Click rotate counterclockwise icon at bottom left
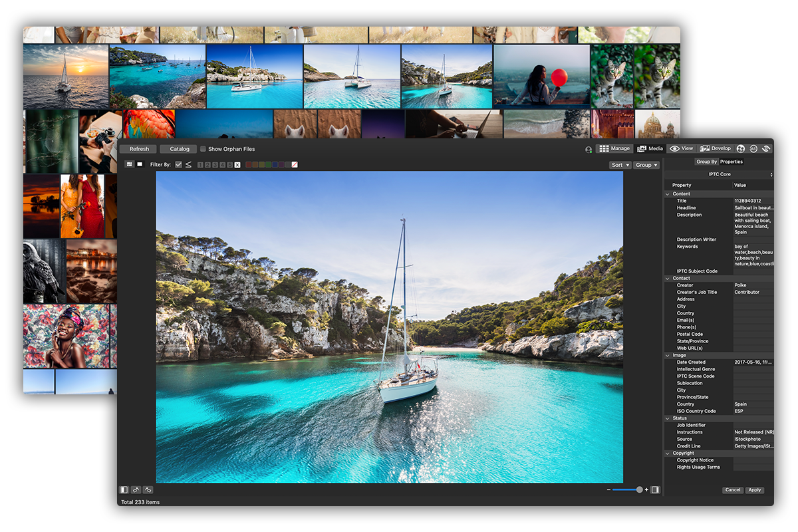Viewport: 798px width, 532px height. (x=136, y=490)
